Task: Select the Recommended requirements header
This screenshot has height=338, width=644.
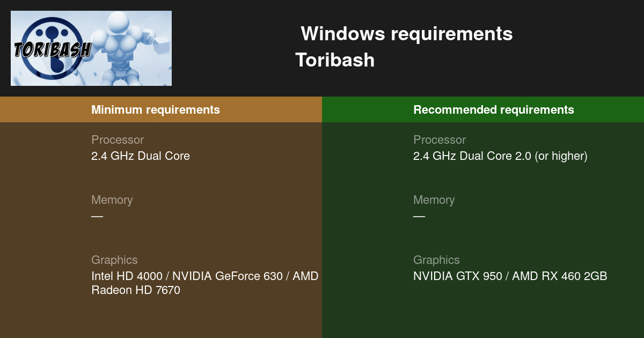Action: point(493,110)
